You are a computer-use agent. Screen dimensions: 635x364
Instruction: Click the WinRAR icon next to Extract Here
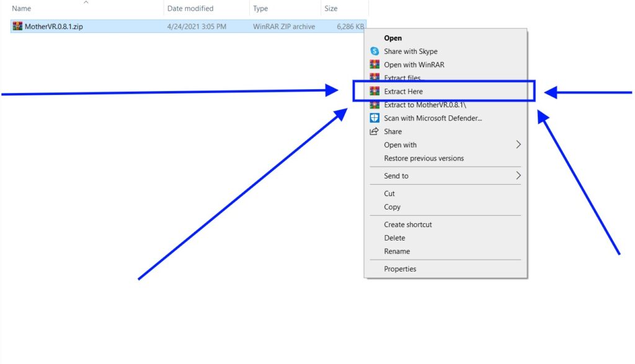(375, 92)
